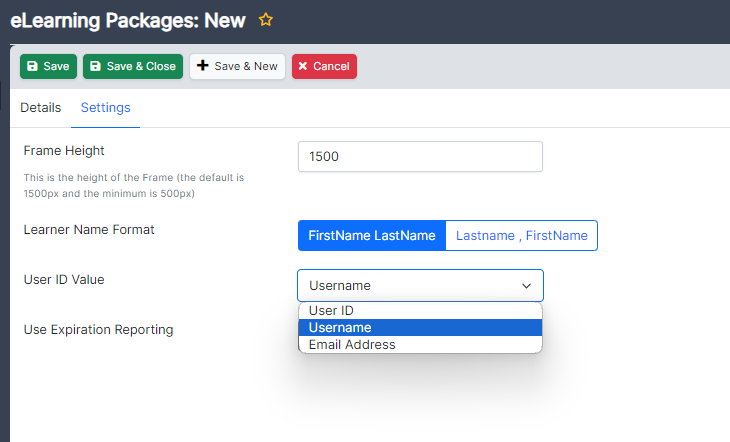Collapse the User ID Value dropdown chevron
Screen dimensions: 730x442
[527, 286]
